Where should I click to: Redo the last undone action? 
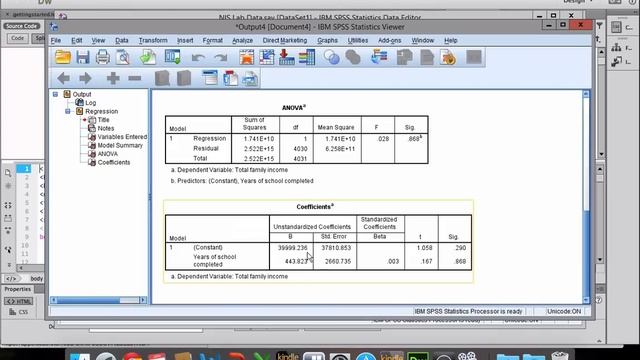(x=221, y=58)
